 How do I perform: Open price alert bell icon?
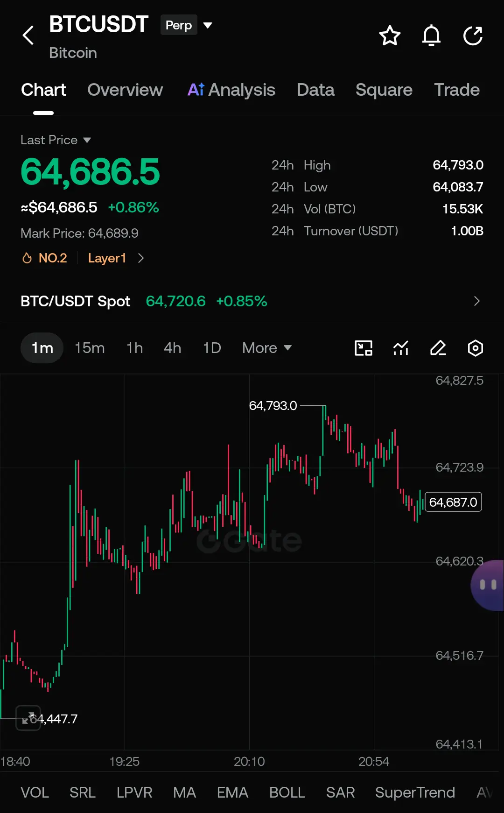coord(431,35)
